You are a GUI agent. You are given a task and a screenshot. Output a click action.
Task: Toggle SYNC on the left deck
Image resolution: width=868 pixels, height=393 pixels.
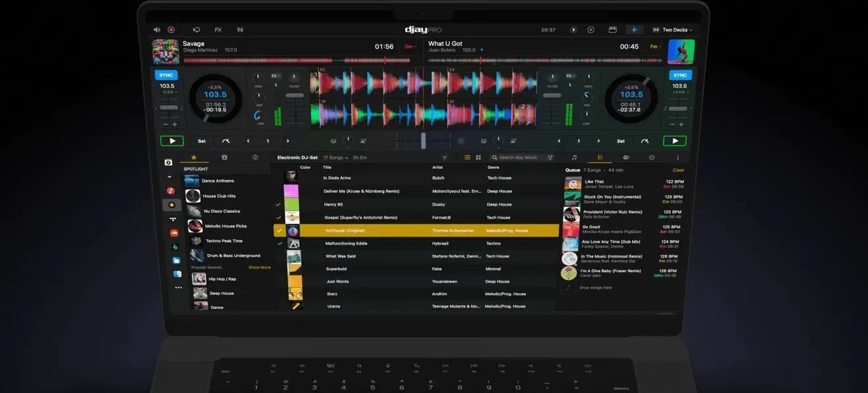point(167,75)
